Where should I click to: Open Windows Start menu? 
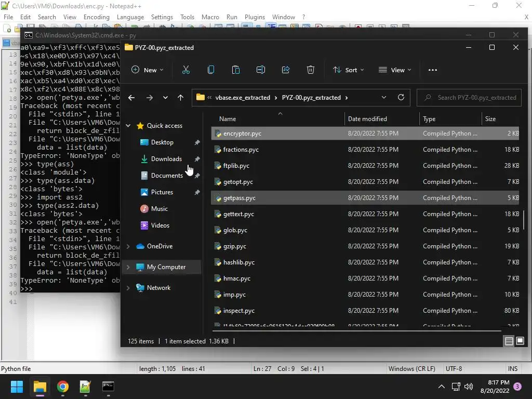click(x=17, y=387)
